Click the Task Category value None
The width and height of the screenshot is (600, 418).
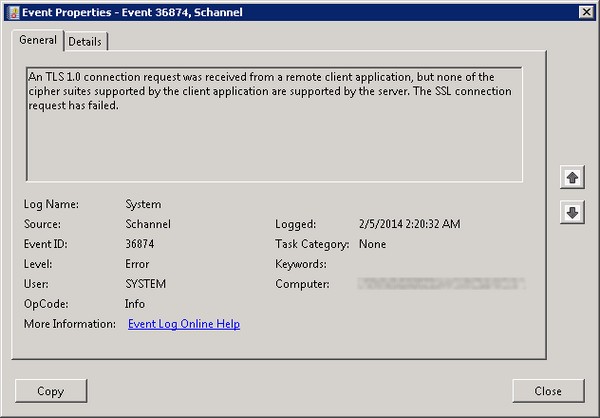(x=372, y=244)
